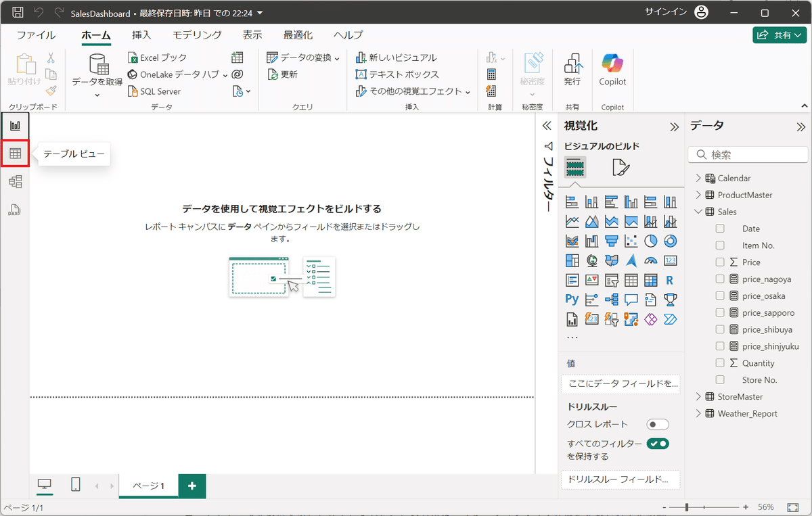The height and width of the screenshot is (516, 812).
Task: Open Report view icon in left sidebar
Action: click(15, 126)
